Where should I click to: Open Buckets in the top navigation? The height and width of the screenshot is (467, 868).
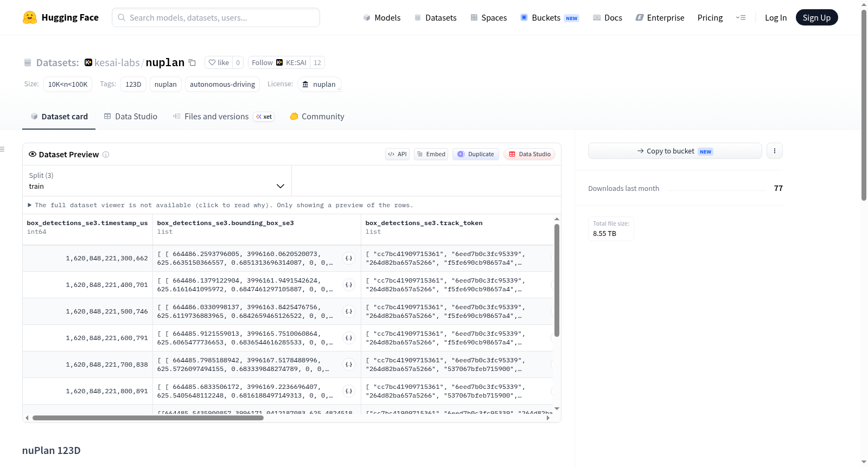[550, 17]
